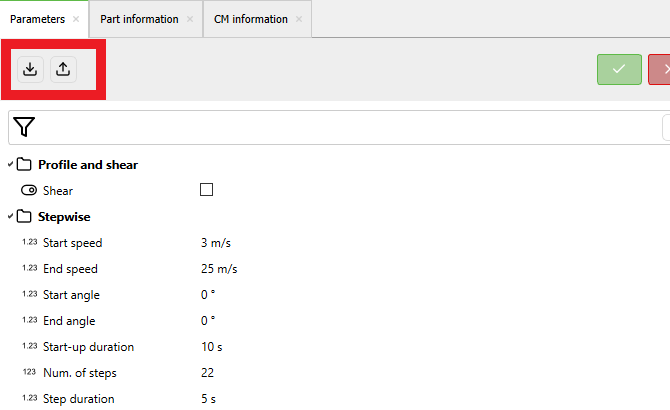Click the Profile and shear folder icon
The image size is (670, 410).
25,164
